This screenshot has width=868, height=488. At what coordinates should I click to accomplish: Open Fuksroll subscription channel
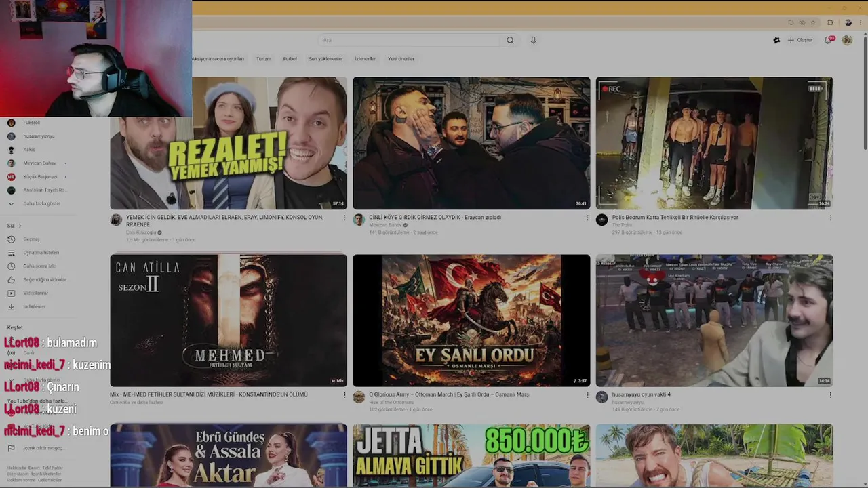coord(25,123)
